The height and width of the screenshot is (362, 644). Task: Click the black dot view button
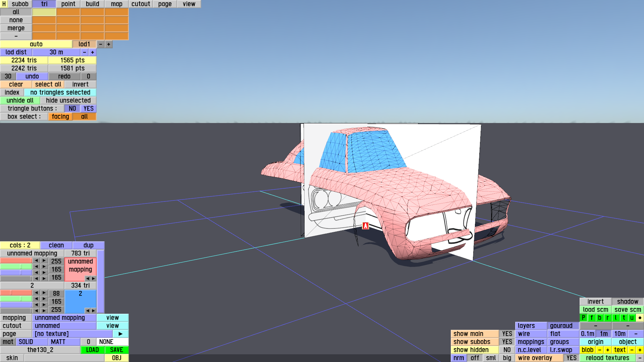(x=640, y=318)
